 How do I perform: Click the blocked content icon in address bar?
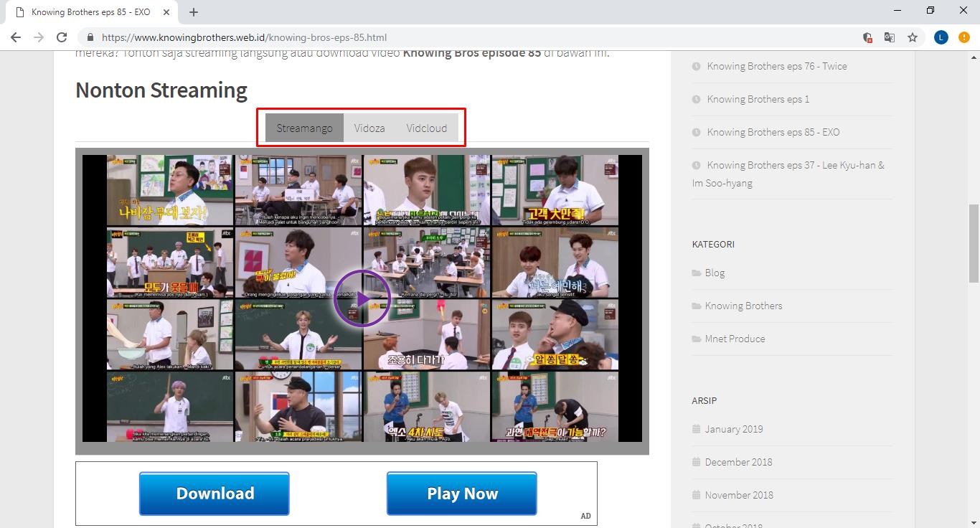point(867,37)
